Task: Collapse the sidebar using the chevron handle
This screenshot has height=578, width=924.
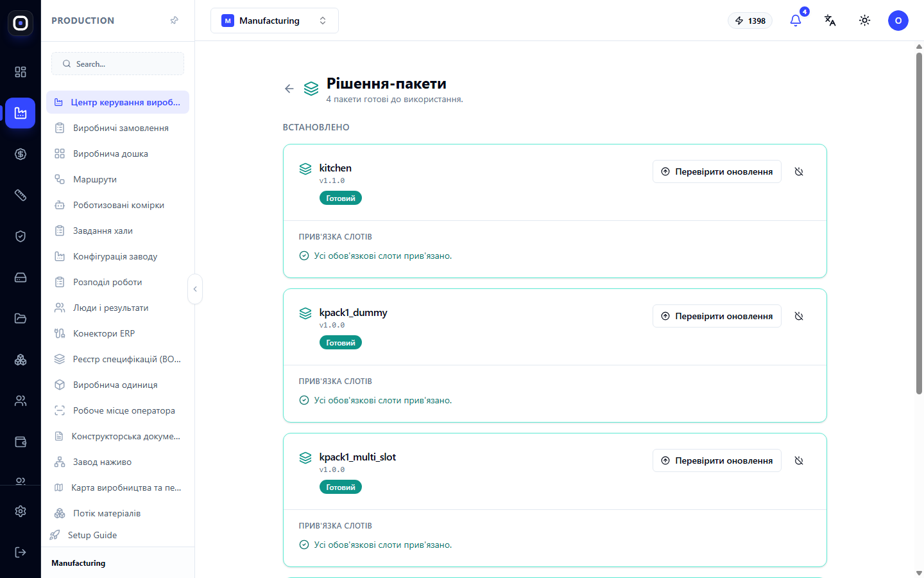Action: (x=195, y=289)
